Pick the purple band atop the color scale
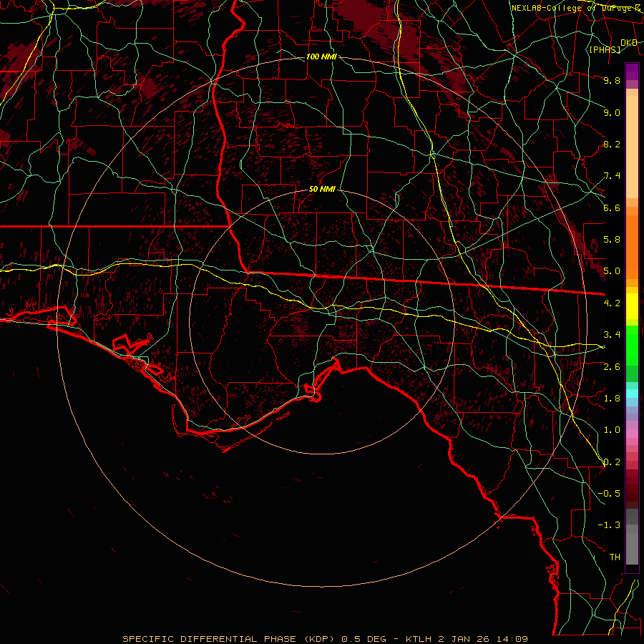644x644 pixels. (x=632, y=72)
